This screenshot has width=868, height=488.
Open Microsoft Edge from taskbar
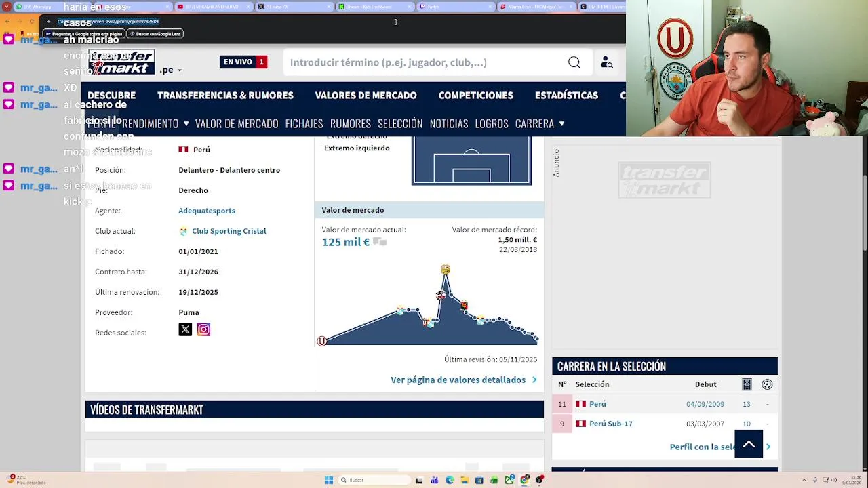click(x=450, y=480)
